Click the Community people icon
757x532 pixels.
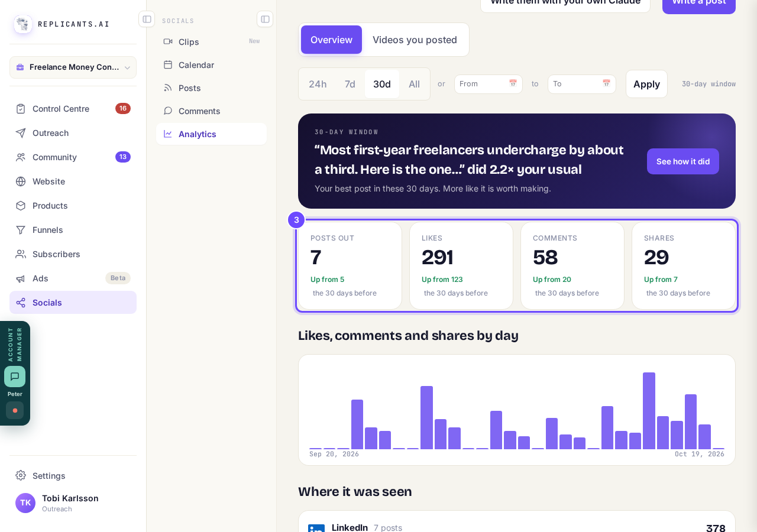point(21,157)
